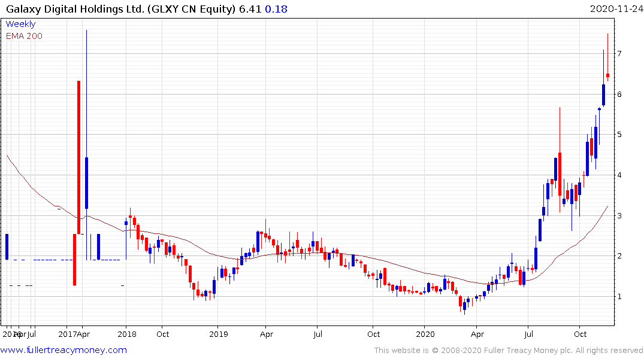Click the last Oct date axis label

[580, 334]
